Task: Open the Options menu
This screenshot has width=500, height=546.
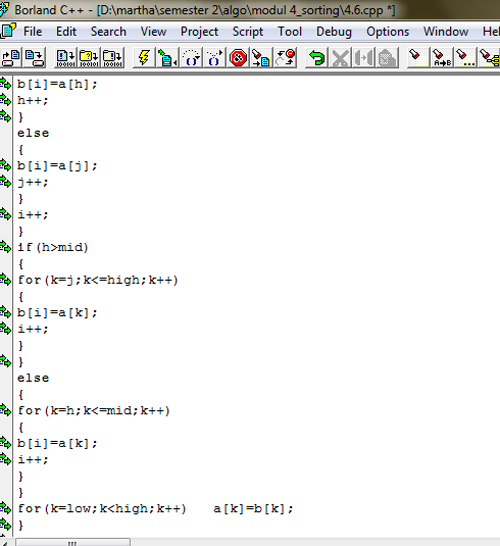Action: coord(388,32)
